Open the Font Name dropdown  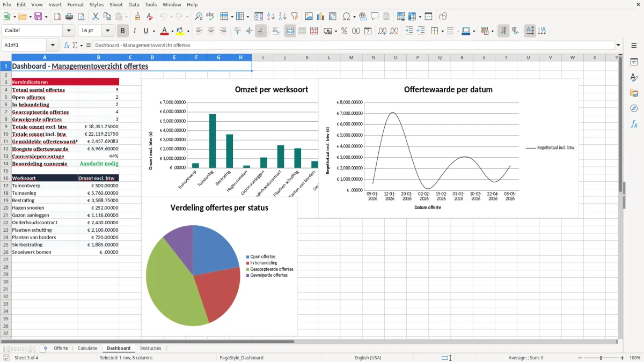(69, 31)
